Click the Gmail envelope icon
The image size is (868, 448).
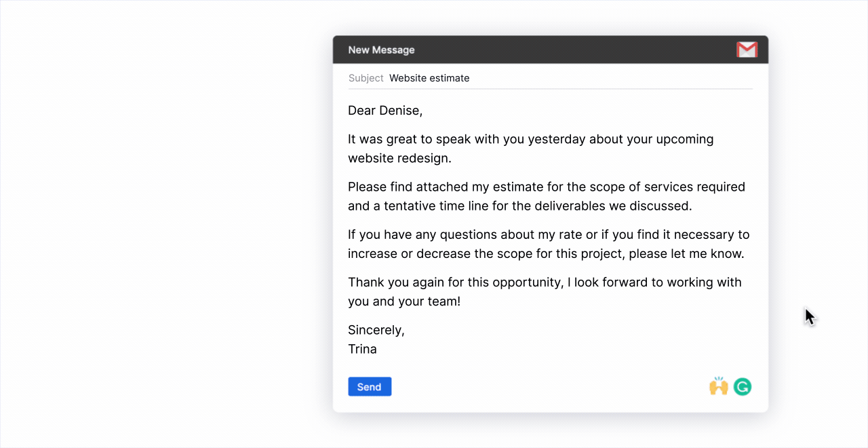pos(747,50)
